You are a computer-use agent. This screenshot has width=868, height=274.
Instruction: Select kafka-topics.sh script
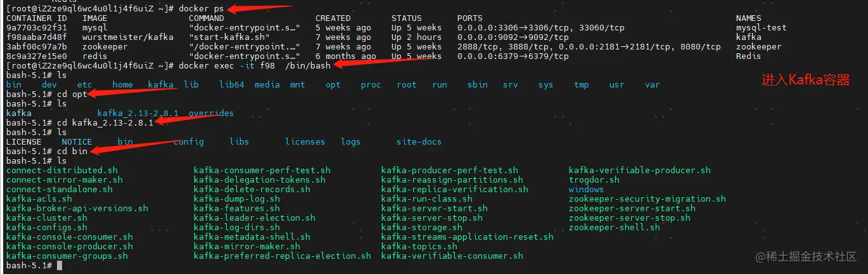[419, 246]
